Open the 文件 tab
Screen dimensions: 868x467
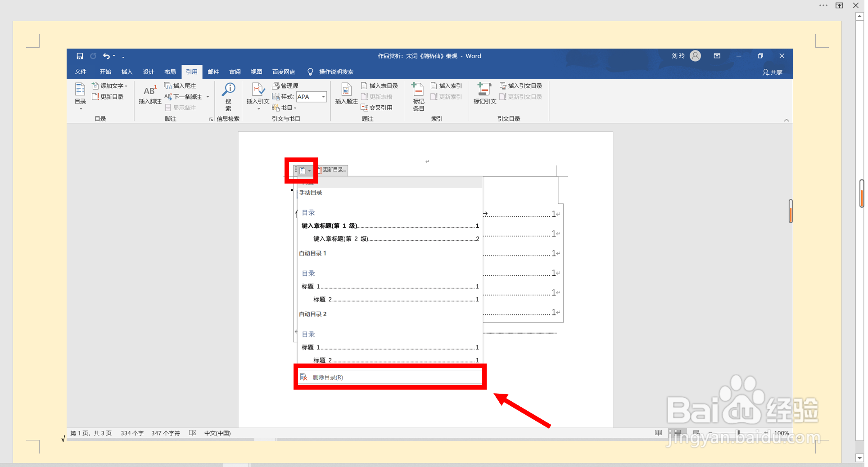[81, 72]
